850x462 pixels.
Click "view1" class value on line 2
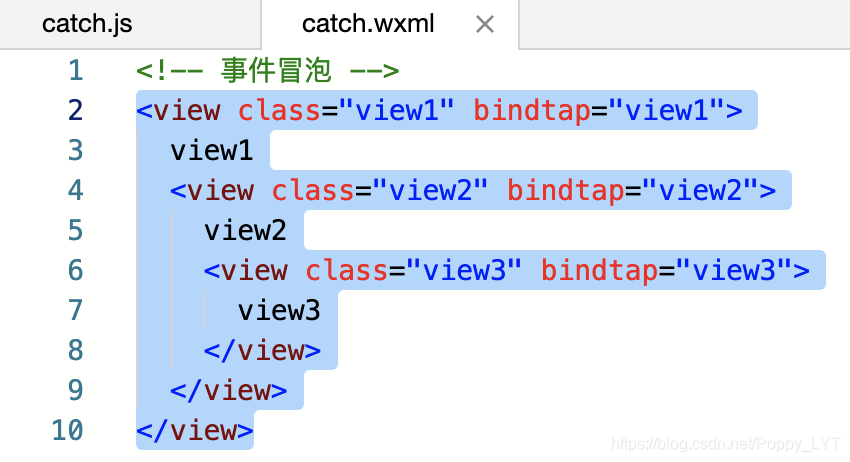pos(398,111)
